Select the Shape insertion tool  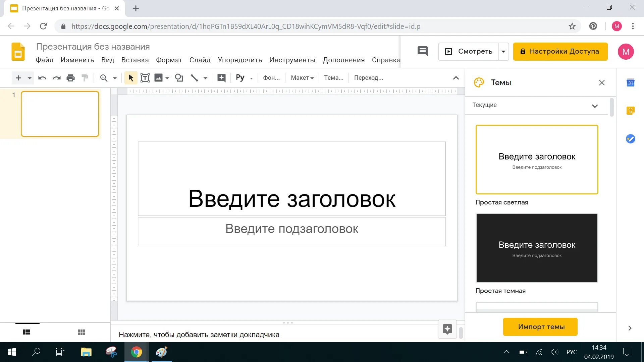(x=179, y=78)
